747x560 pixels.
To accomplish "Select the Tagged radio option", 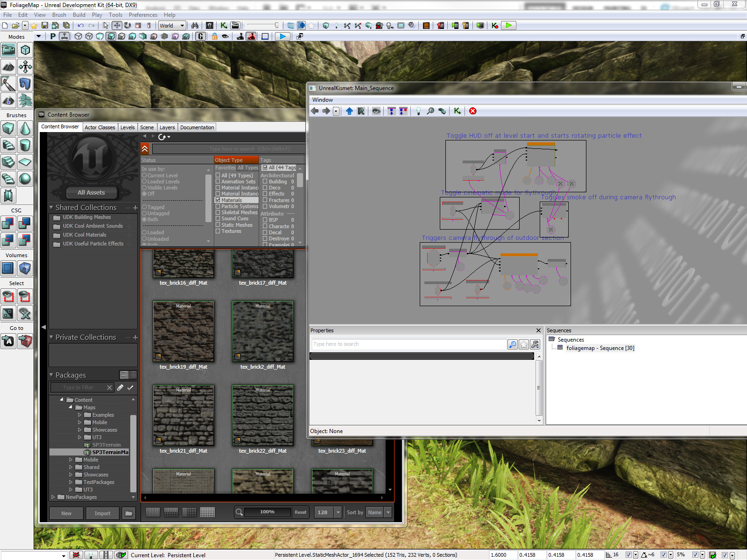I will click(144, 207).
